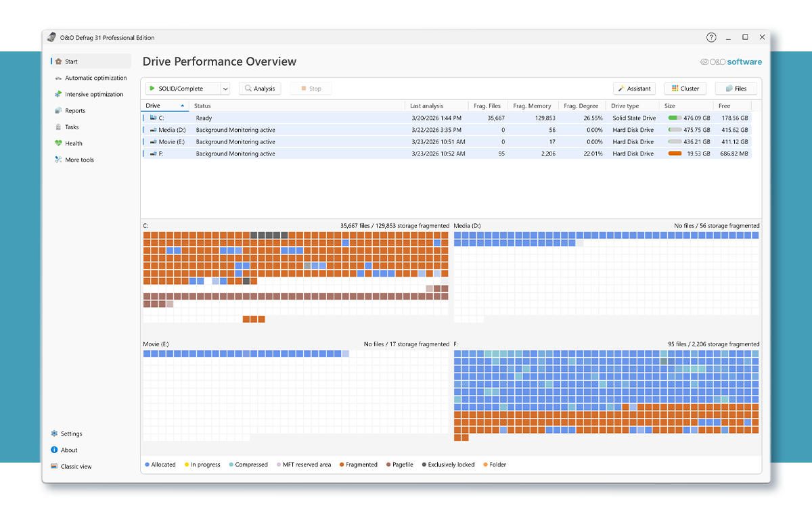Screen dimensions: 812x514
Task: Open Automatic optimization section
Action: [x=91, y=78]
